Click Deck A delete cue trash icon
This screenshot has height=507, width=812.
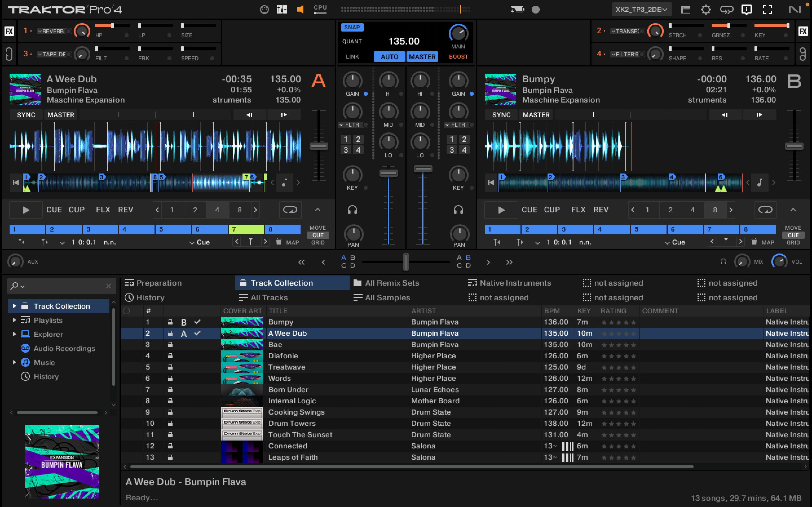click(279, 242)
